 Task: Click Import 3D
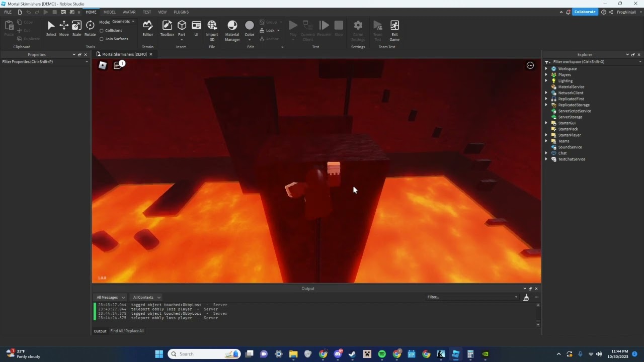212,31
